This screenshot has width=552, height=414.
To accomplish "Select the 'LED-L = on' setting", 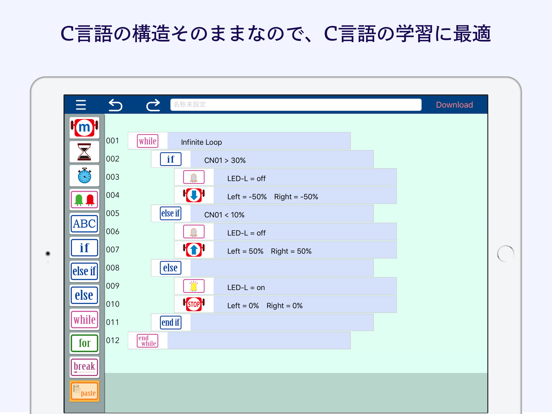I will tap(246, 288).
